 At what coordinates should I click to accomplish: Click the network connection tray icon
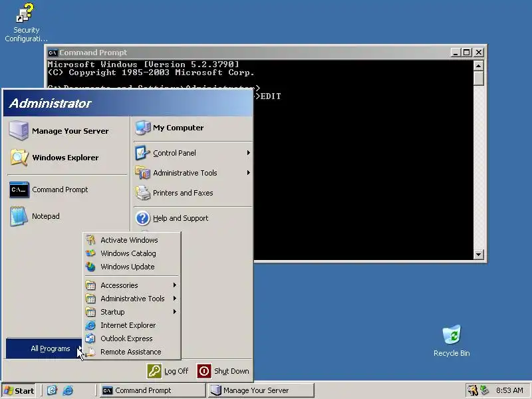485,390
